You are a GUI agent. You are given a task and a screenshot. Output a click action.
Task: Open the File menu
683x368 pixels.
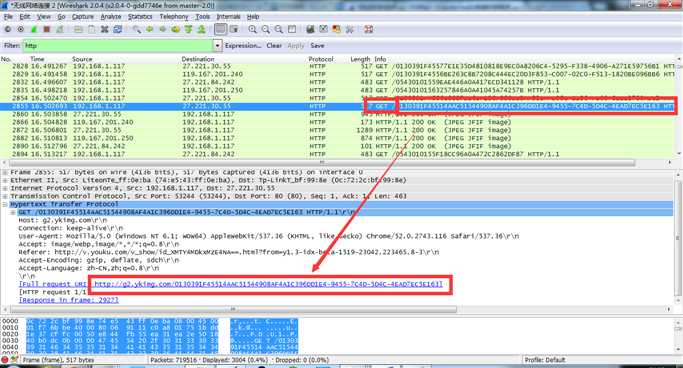pyautogui.click(x=8, y=17)
